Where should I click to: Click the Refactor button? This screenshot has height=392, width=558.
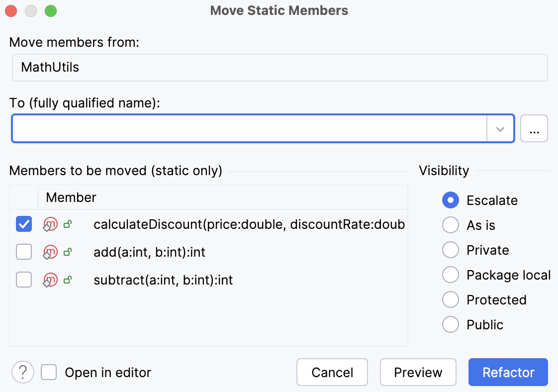coord(508,372)
